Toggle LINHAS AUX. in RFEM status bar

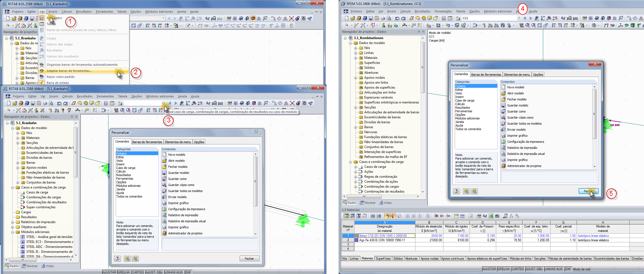coord(554,269)
